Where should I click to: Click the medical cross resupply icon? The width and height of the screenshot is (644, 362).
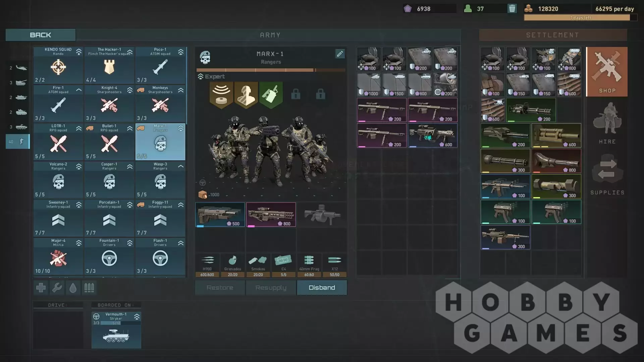[41, 288]
